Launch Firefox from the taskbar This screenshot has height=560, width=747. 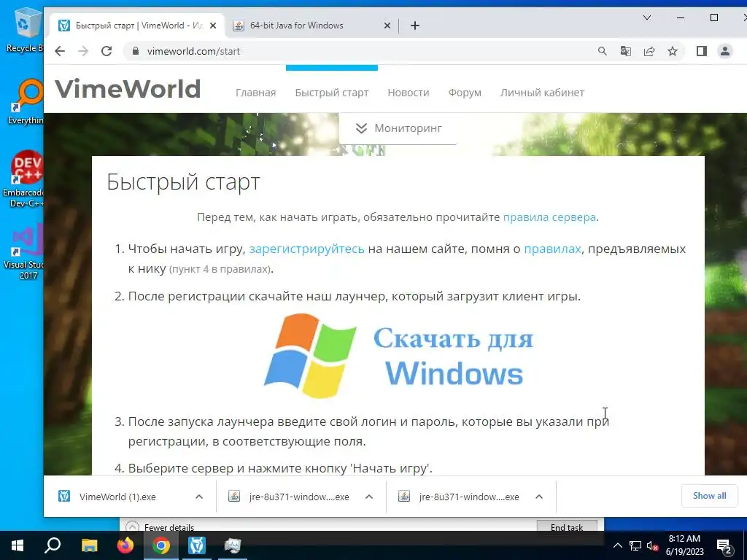[125, 545]
